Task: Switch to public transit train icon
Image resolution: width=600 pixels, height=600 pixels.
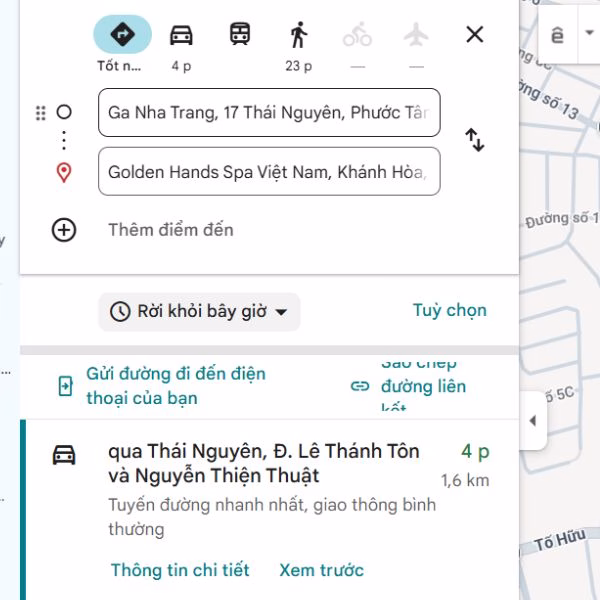Action: pos(240,34)
